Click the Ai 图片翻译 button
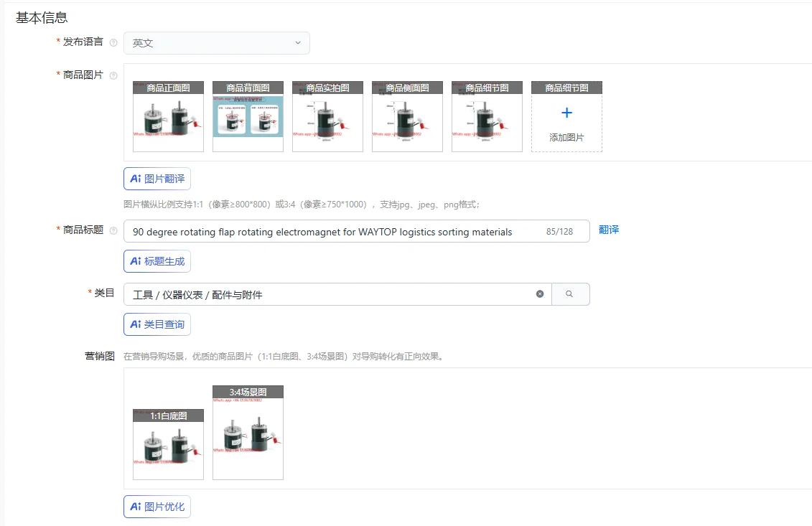This screenshot has width=812, height=526. tap(157, 179)
